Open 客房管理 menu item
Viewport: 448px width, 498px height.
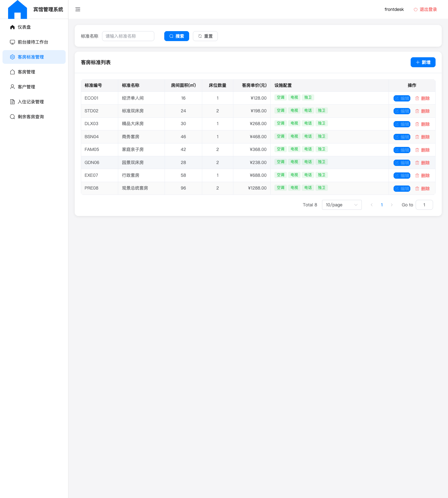pyautogui.click(x=34, y=72)
